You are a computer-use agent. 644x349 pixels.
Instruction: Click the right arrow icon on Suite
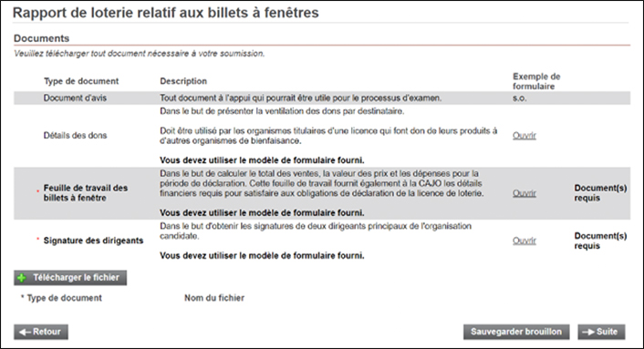(x=588, y=333)
